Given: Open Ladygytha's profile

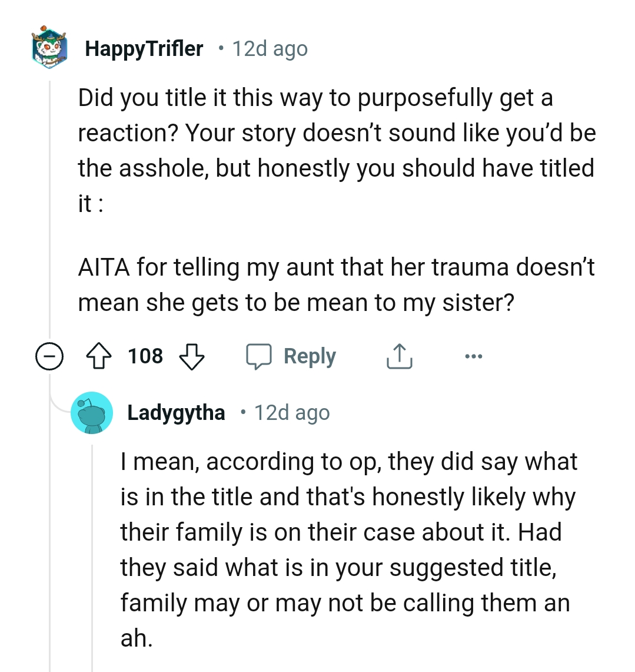Looking at the screenshot, I should [x=177, y=412].
